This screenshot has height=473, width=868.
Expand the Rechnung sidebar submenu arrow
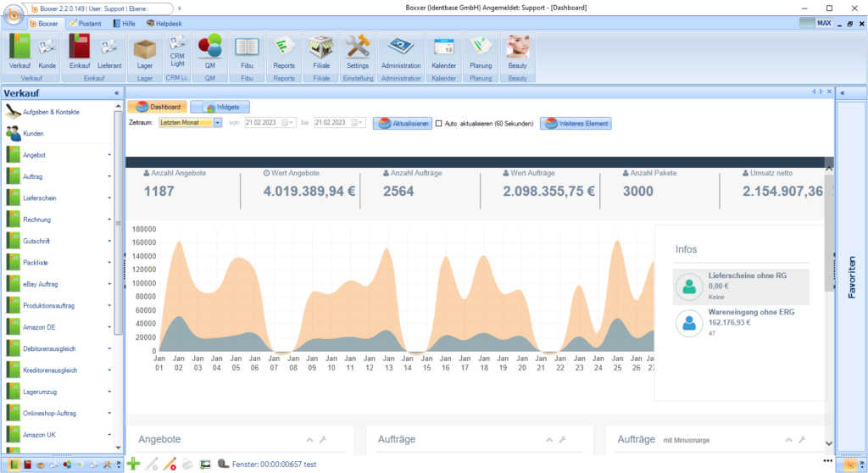point(109,220)
